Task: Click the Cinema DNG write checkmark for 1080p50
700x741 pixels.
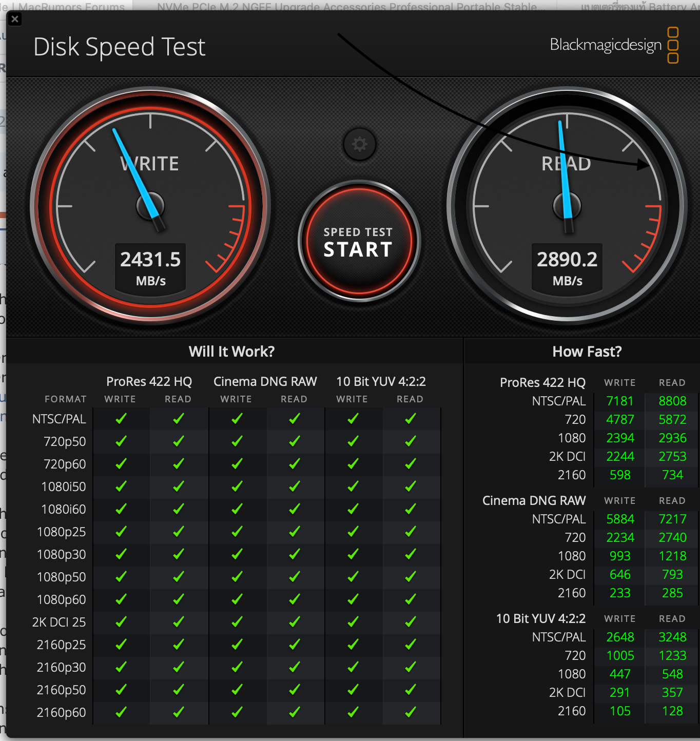Action: (237, 577)
